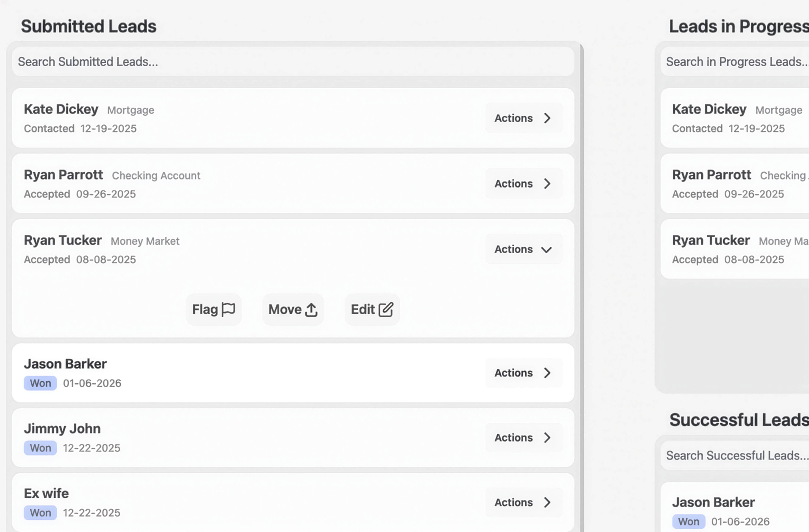Click the Edit pencil icon button
This screenshot has height=532, width=809.
pyautogui.click(x=372, y=309)
